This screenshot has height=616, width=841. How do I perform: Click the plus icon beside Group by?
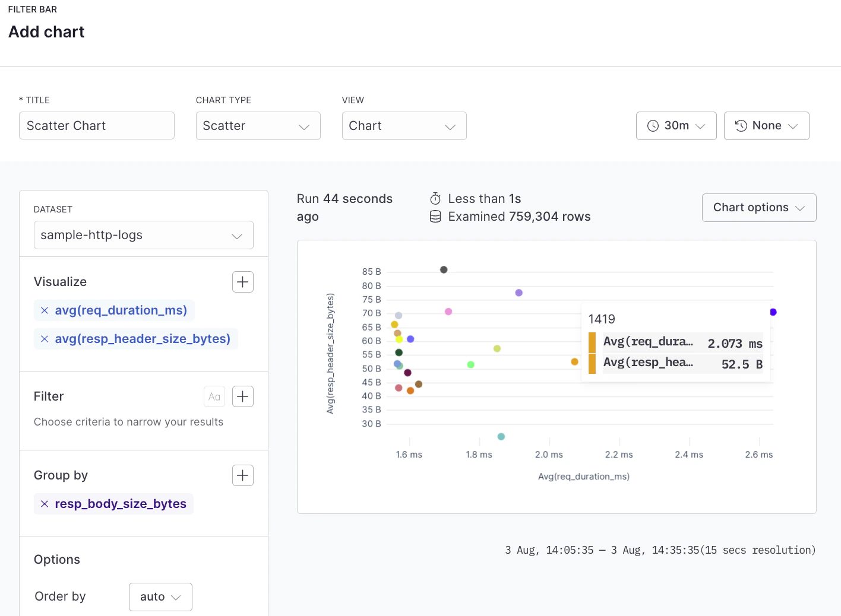tap(242, 475)
